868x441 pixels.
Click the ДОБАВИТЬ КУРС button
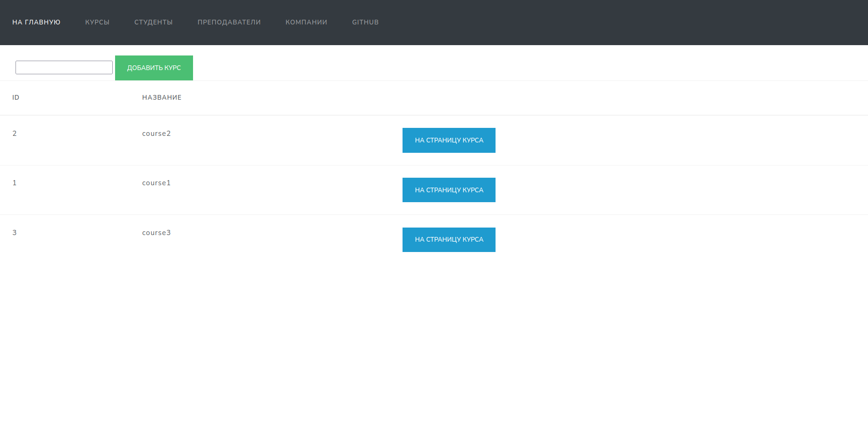point(154,68)
